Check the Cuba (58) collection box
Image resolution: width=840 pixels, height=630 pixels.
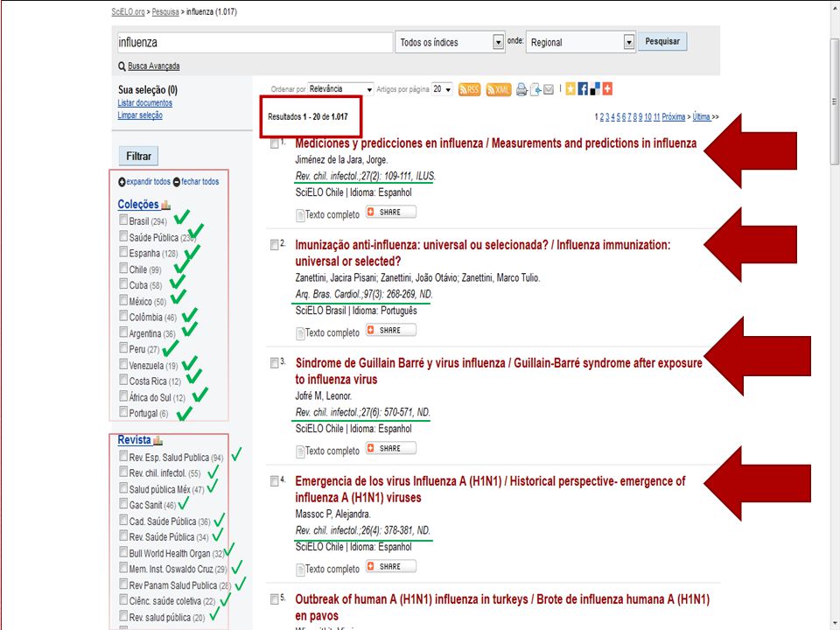tap(123, 283)
